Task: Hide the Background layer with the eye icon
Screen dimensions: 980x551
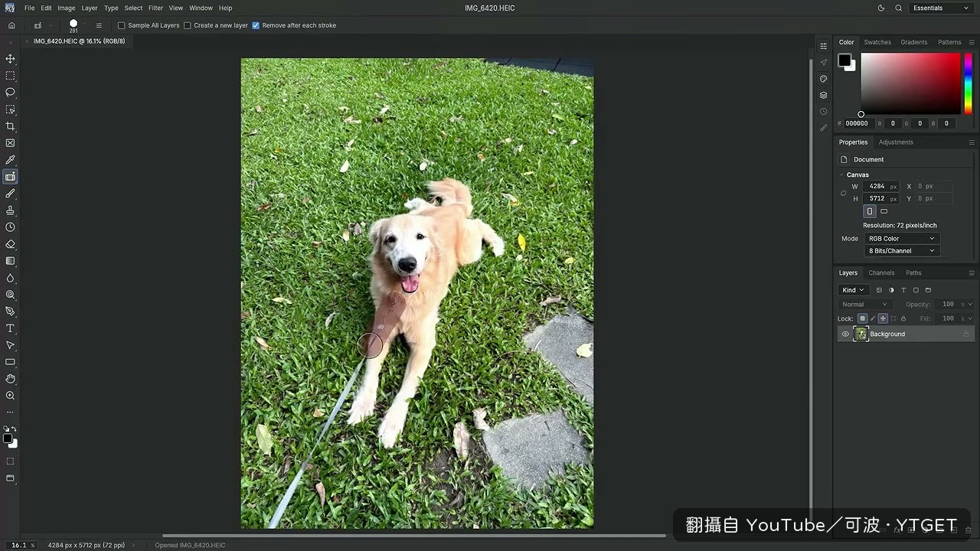Action: tap(845, 334)
